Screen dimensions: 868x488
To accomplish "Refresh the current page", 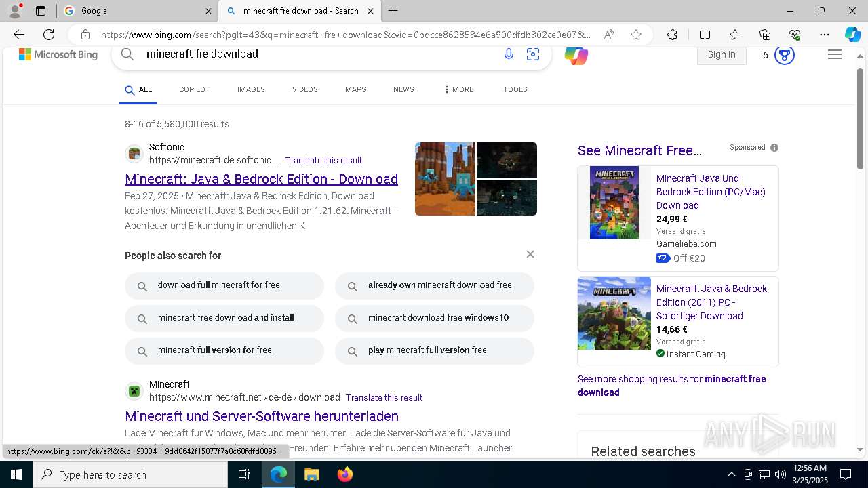I will [49, 35].
